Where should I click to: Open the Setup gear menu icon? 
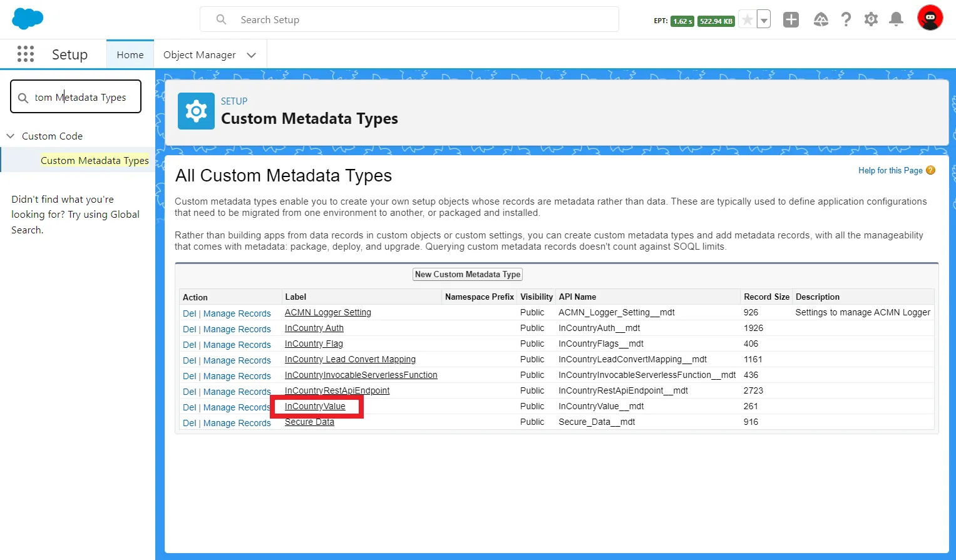click(x=871, y=20)
